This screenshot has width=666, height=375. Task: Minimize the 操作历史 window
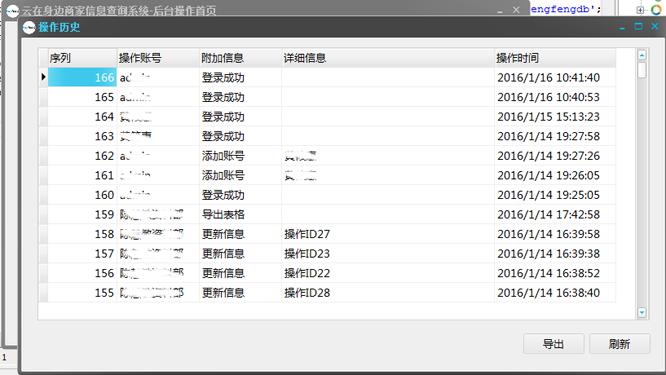tap(622, 27)
